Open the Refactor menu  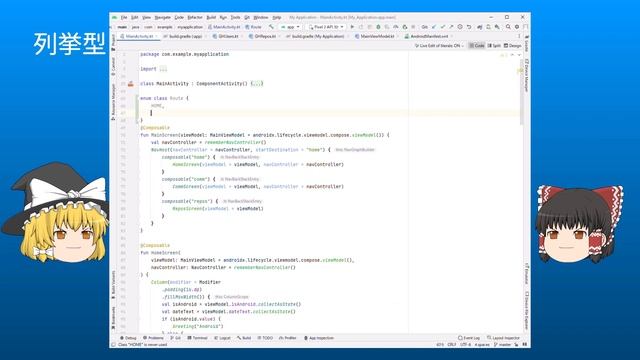click(x=195, y=18)
